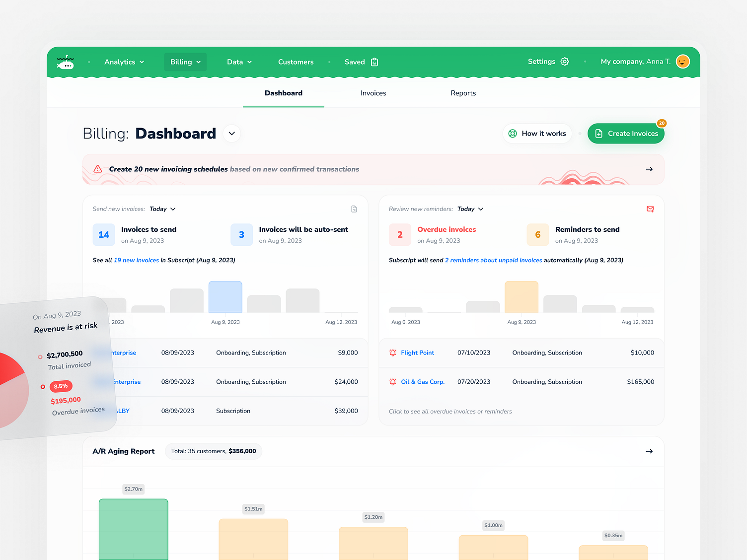Switch to the Reports tab
This screenshot has width=747, height=560.
coord(463,93)
